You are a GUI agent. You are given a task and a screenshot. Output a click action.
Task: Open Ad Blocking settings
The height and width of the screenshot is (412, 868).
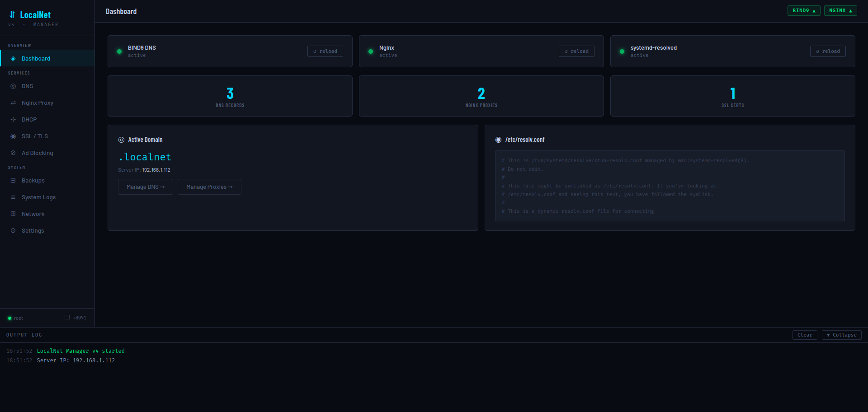[x=47, y=153]
